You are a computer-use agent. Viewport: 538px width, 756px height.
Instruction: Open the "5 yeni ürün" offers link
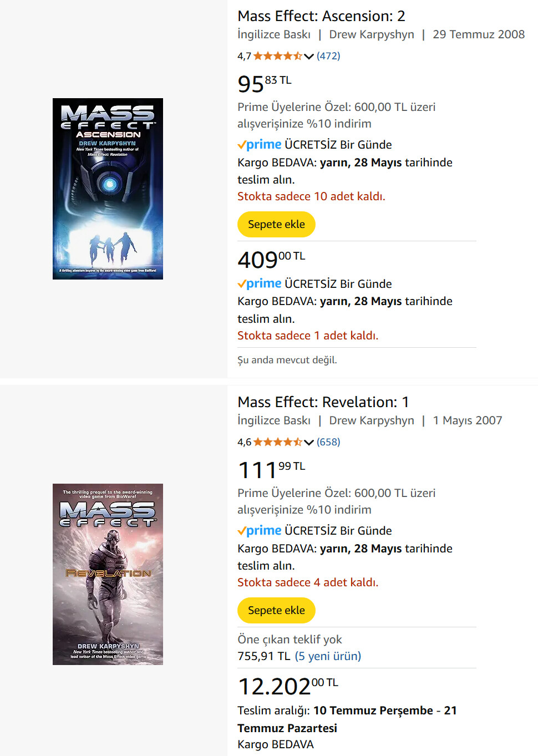(328, 656)
